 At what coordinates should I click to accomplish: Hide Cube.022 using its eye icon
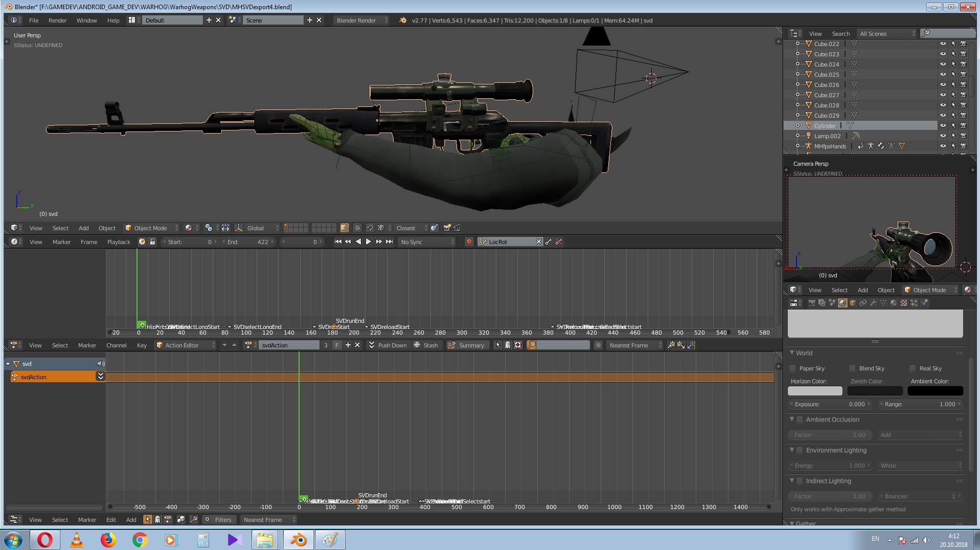click(943, 44)
